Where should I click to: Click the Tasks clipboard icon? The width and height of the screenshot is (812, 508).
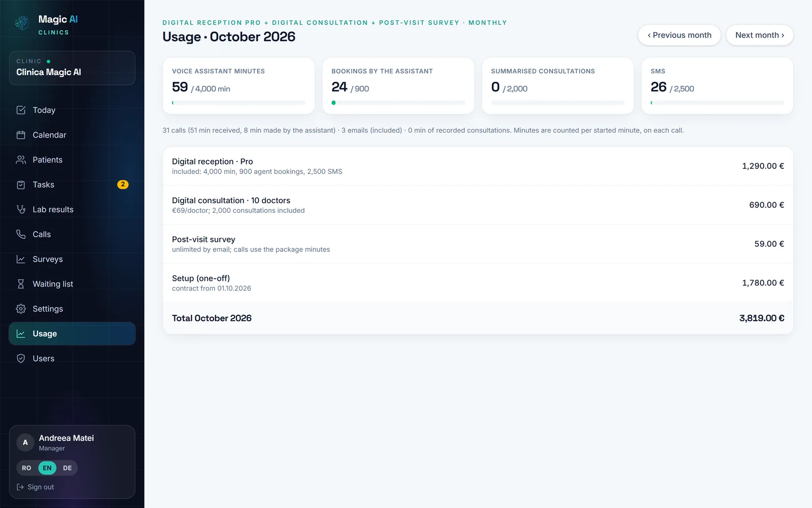click(x=21, y=185)
